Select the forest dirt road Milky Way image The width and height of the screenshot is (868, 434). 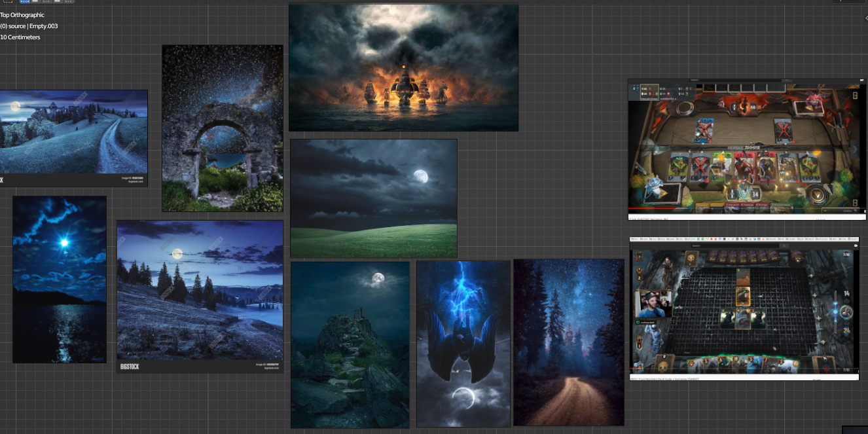click(x=569, y=342)
